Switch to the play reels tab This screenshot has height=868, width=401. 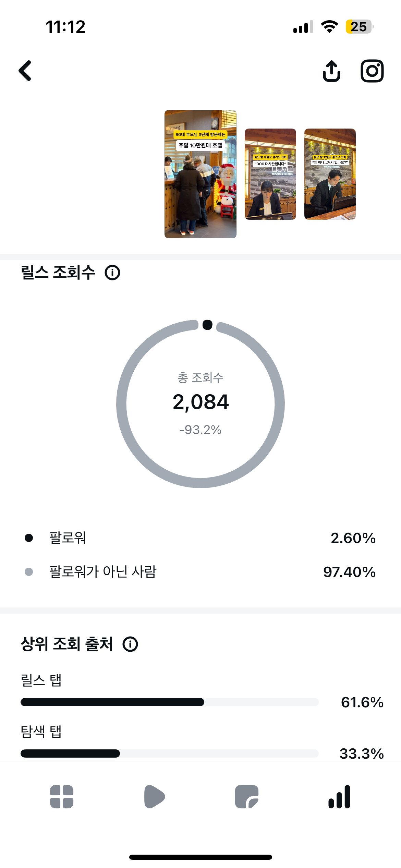(154, 796)
